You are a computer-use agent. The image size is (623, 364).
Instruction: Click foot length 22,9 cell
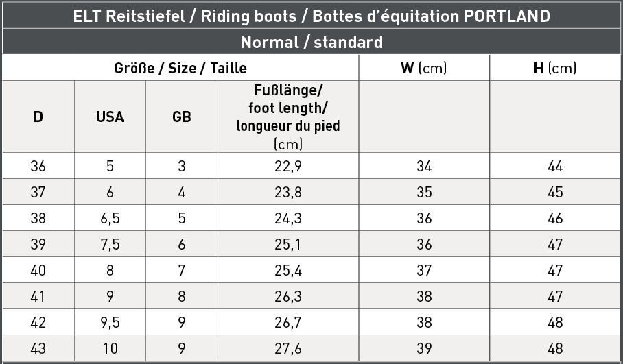[x=288, y=166]
